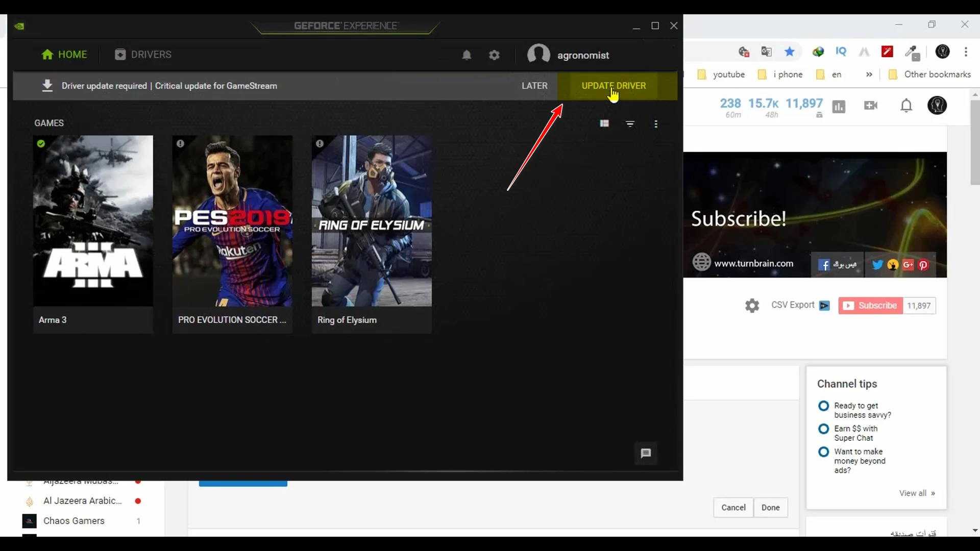980x551 pixels.
Task: Open Chrome three-dot menu
Action: [966, 52]
